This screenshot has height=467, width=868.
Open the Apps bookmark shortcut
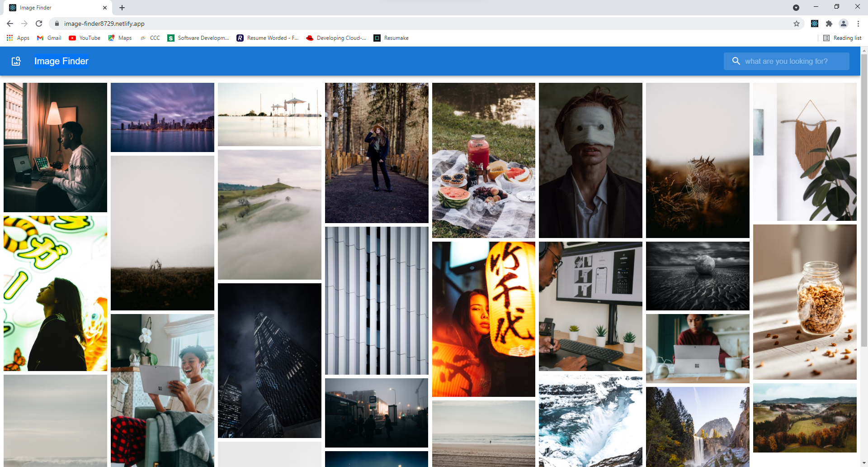click(18, 38)
